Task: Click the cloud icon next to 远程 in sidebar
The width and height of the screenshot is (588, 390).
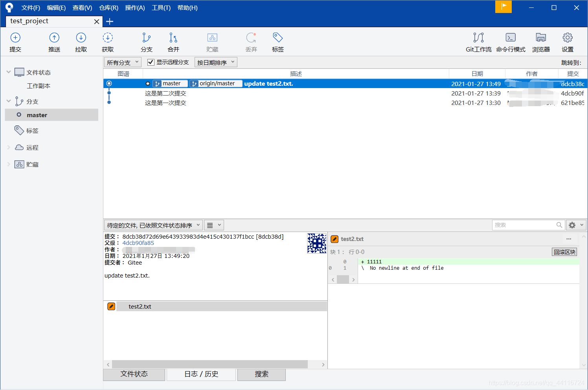Action: 19,147
